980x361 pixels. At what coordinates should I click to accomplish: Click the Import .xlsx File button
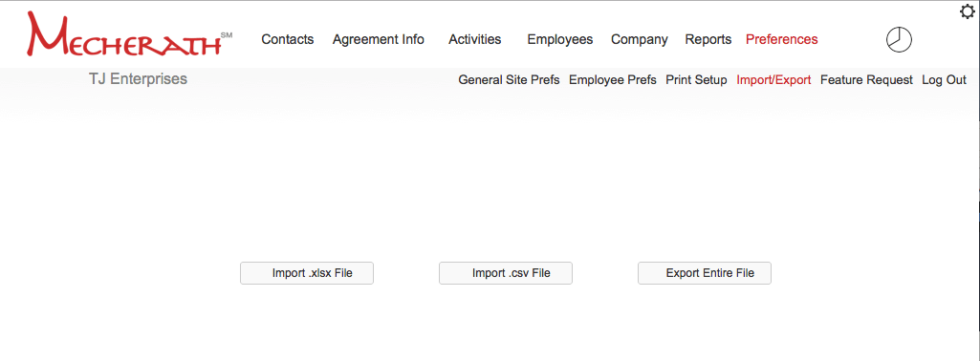307,273
